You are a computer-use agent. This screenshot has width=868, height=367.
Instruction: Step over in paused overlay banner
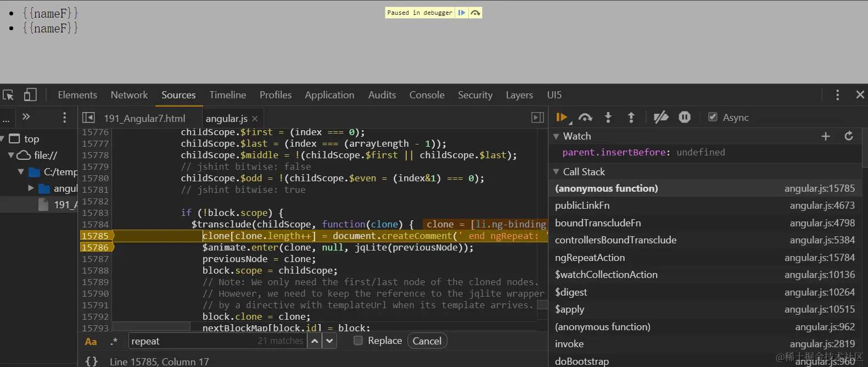(x=475, y=13)
